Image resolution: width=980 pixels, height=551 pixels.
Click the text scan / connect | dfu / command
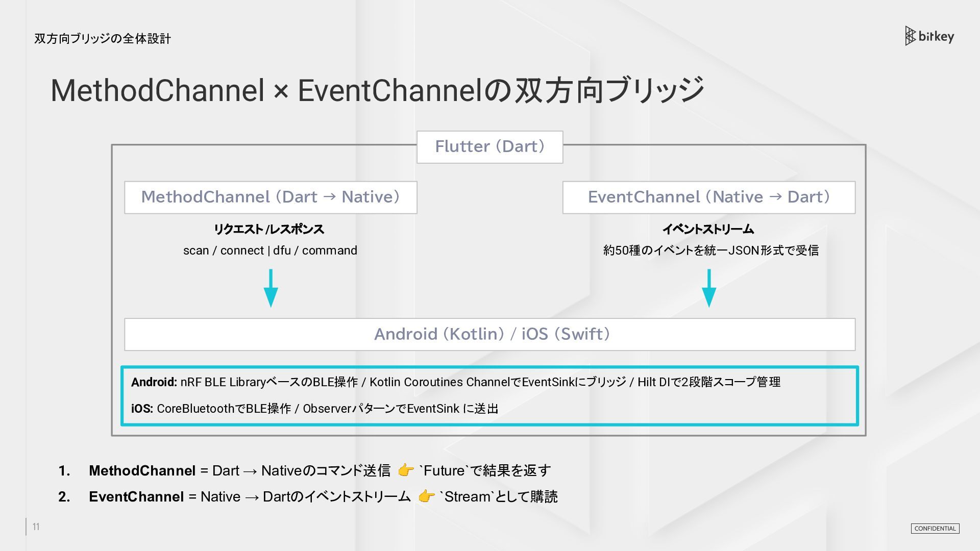[270, 251]
